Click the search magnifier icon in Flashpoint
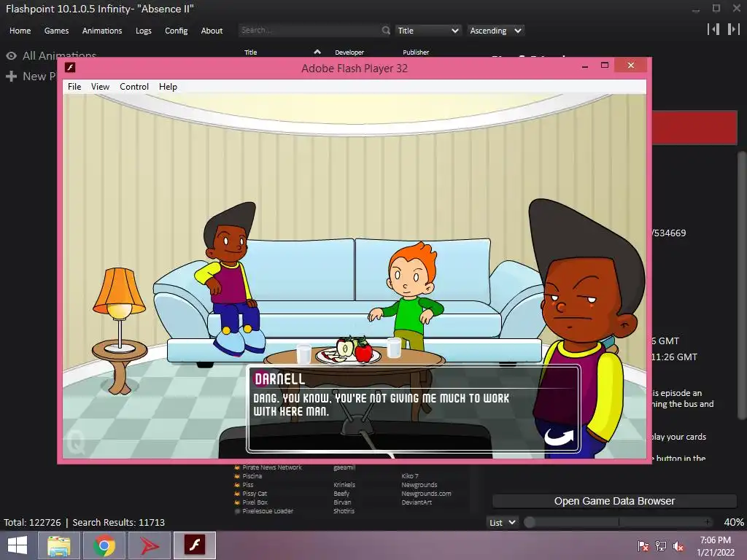 (x=386, y=31)
